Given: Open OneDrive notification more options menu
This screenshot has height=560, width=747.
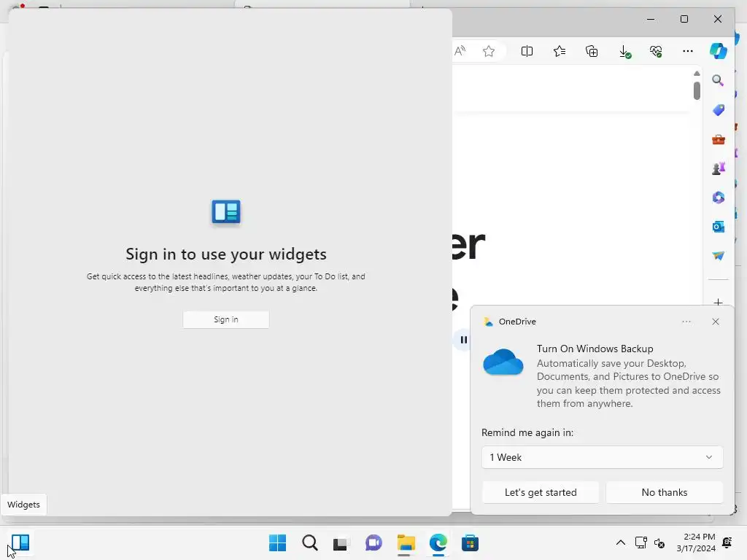Looking at the screenshot, I should 686,322.
